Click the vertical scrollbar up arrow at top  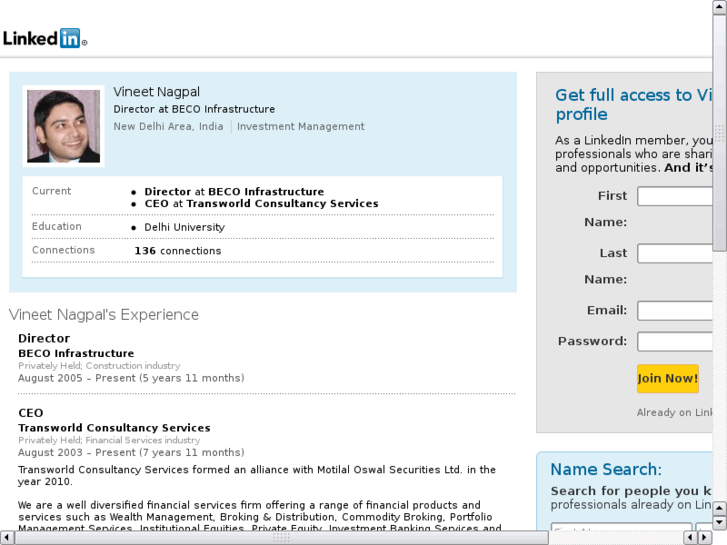coord(720,7)
